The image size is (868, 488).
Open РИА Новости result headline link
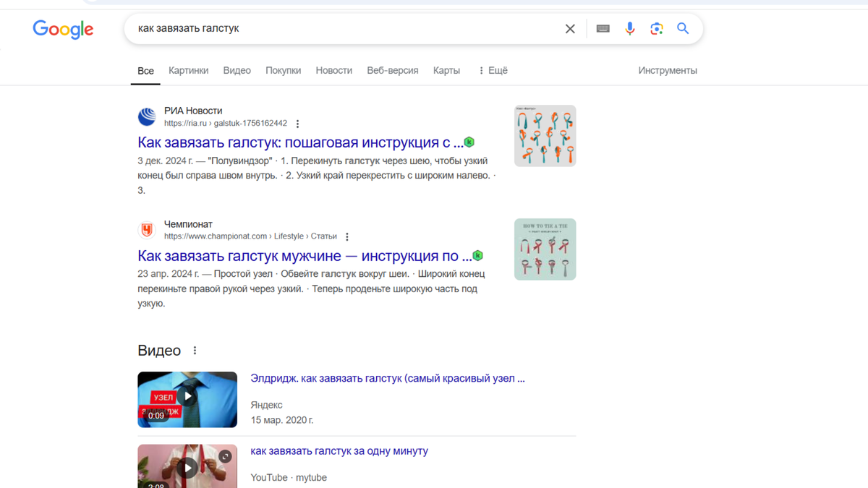point(300,142)
